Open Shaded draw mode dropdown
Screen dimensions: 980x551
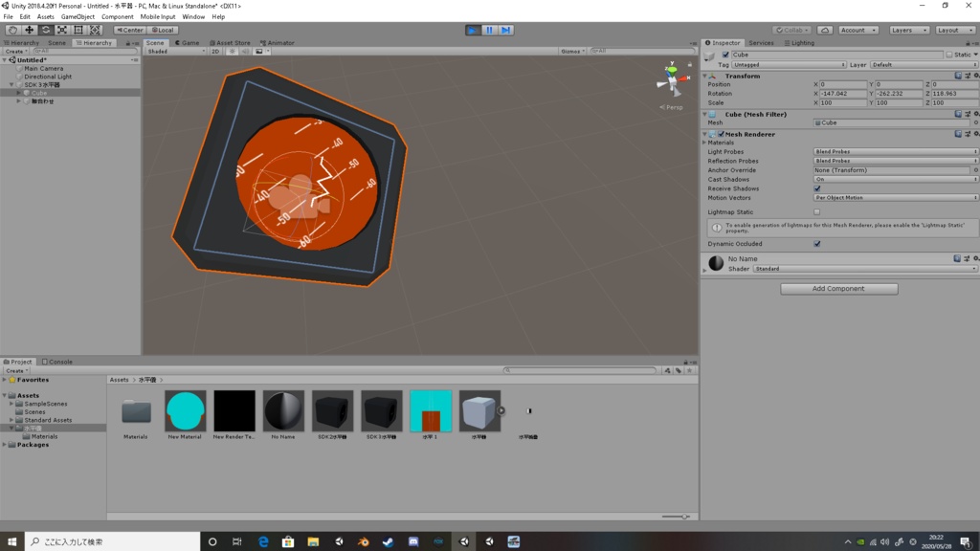(x=176, y=52)
